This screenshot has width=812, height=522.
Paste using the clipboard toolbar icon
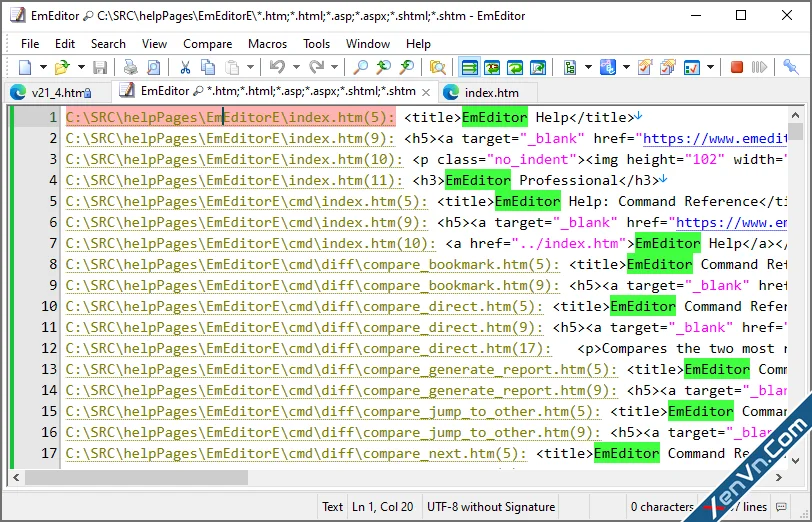(x=232, y=67)
